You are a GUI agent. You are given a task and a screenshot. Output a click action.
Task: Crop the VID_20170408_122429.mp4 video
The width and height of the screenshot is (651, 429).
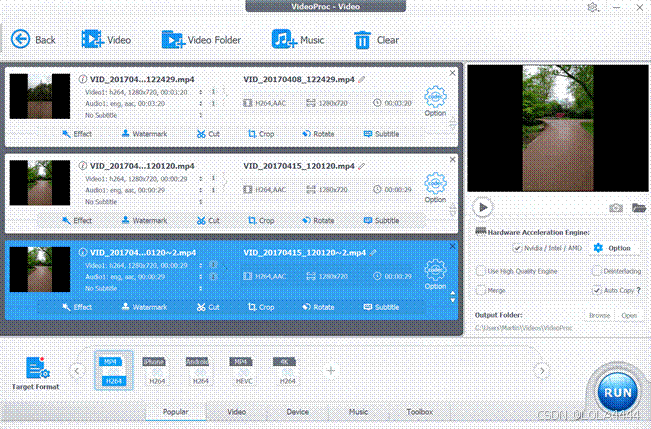coord(261,134)
